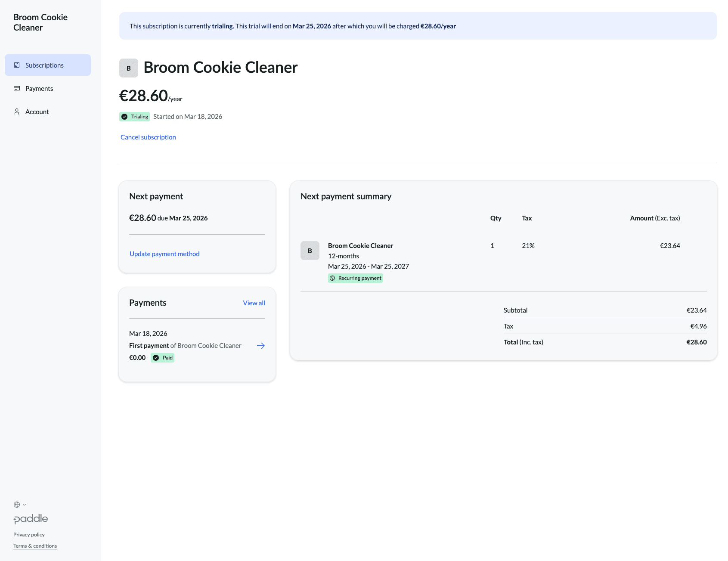Image resolution: width=728 pixels, height=561 pixels.
Task: Click the Subscriptions sidebar icon
Action: click(x=17, y=65)
